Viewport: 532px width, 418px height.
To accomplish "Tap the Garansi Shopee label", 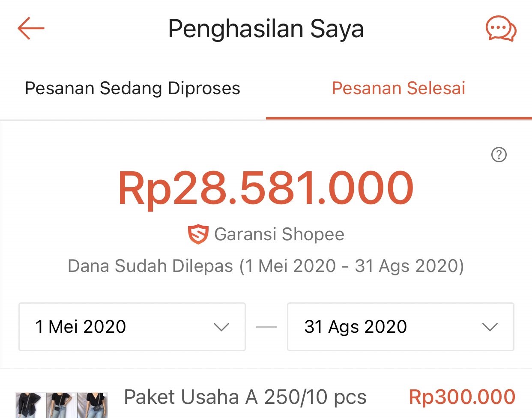I will pyautogui.click(x=279, y=234).
